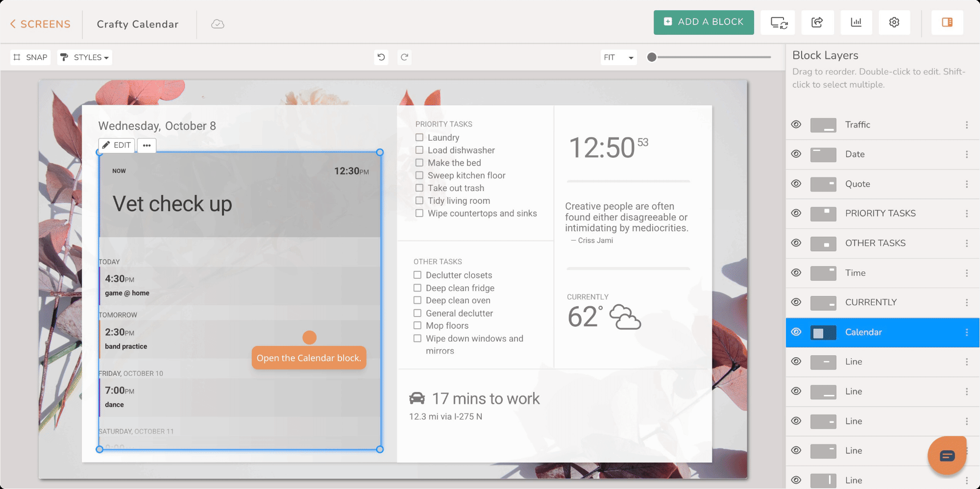Open screen settings gear icon
The height and width of the screenshot is (489, 980).
tap(894, 23)
